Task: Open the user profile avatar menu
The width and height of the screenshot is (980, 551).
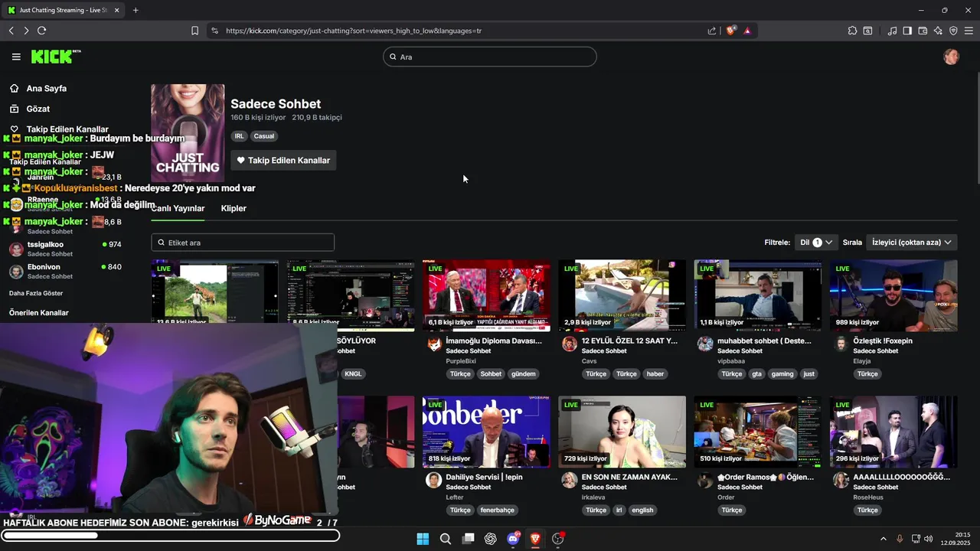Action: pos(951,57)
